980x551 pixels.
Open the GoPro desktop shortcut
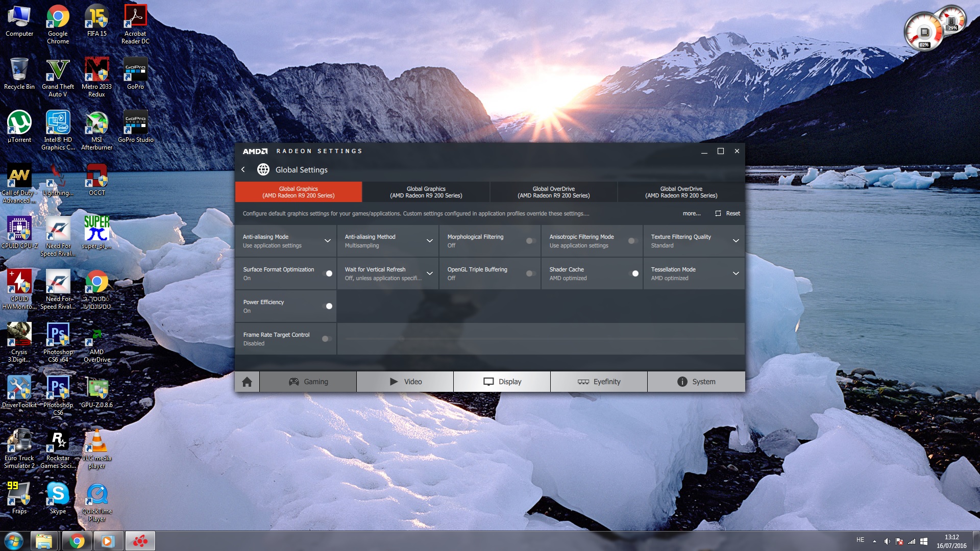click(x=135, y=73)
